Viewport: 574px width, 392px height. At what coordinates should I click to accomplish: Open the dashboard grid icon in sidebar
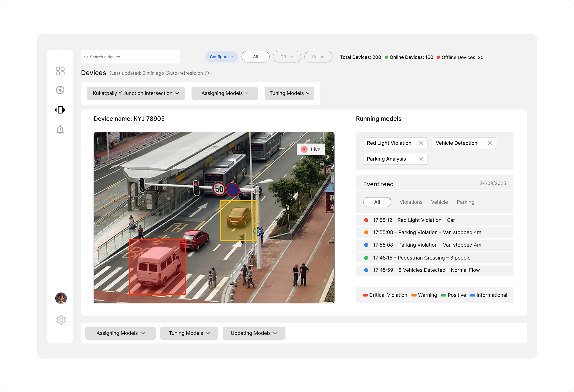click(x=60, y=71)
